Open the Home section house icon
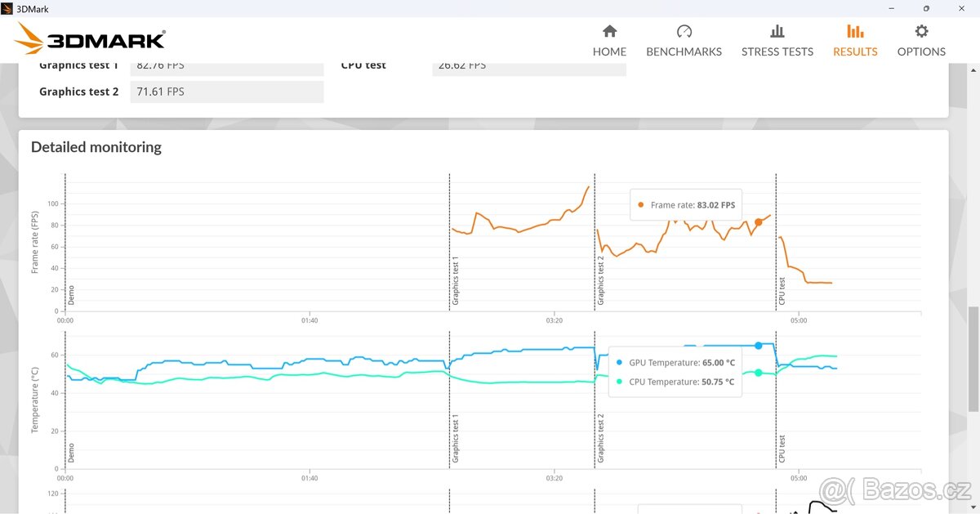 pyautogui.click(x=609, y=32)
